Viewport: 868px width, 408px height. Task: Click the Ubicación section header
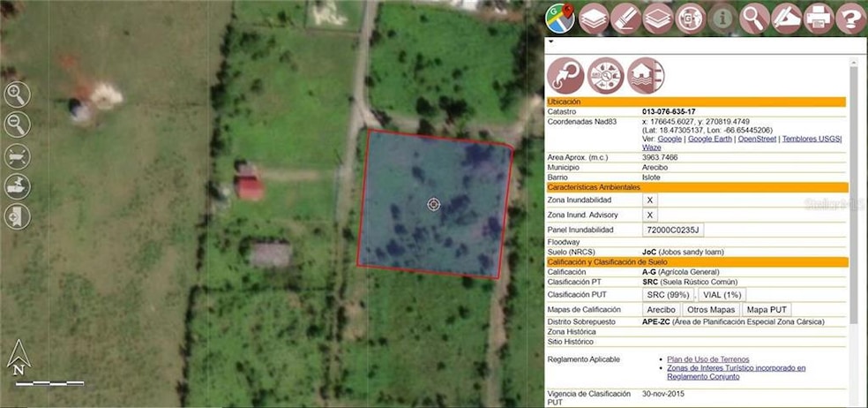696,102
